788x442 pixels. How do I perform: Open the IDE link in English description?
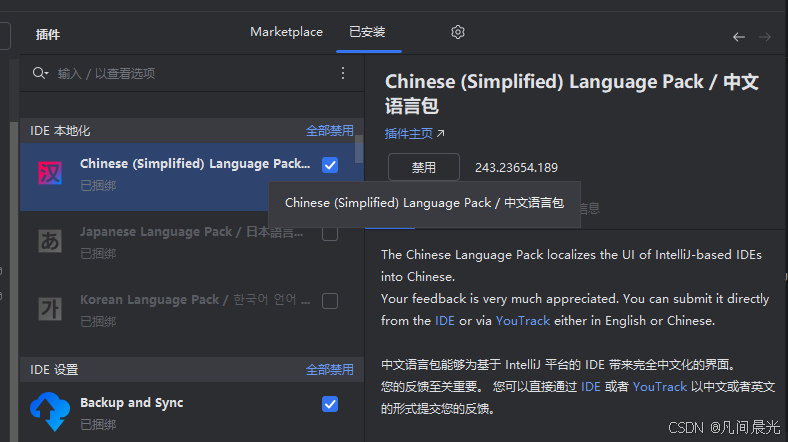pyautogui.click(x=445, y=321)
